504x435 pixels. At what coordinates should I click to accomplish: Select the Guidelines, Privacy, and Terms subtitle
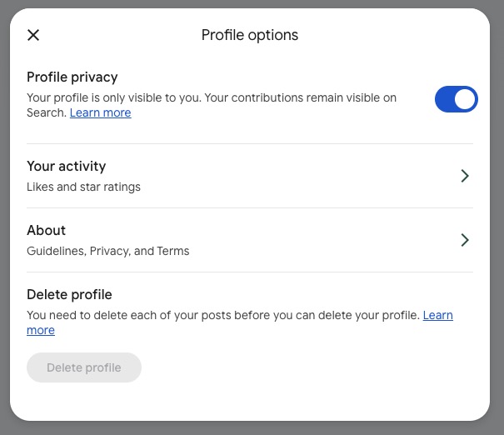click(108, 251)
